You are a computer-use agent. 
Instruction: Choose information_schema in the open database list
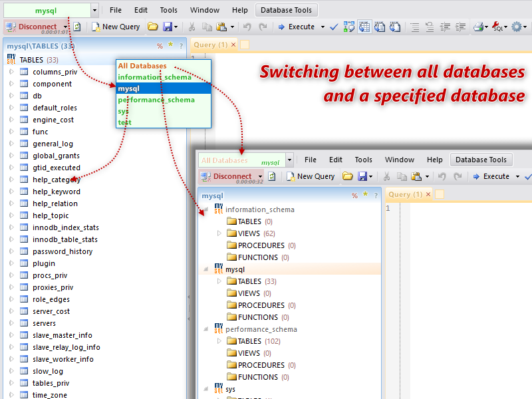click(x=164, y=77)
